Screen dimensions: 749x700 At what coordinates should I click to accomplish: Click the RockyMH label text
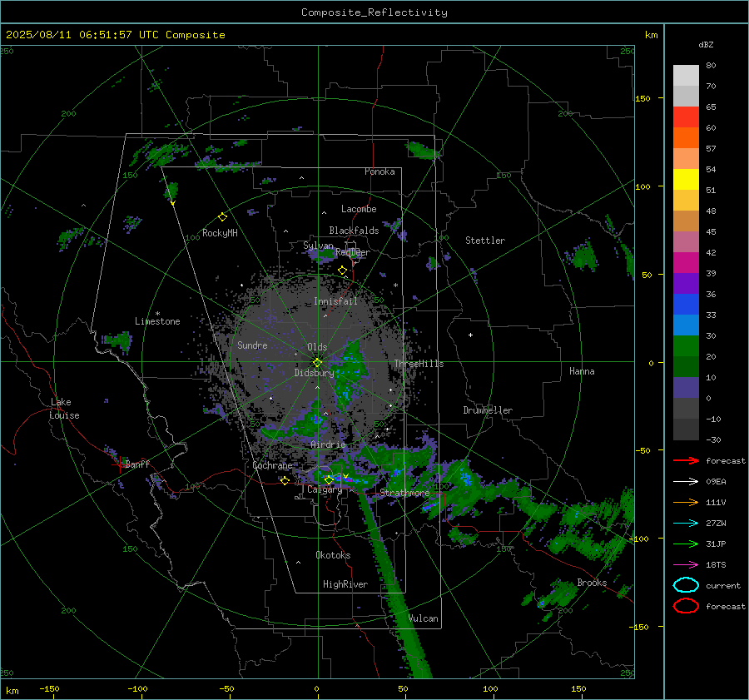pos(220,233)
